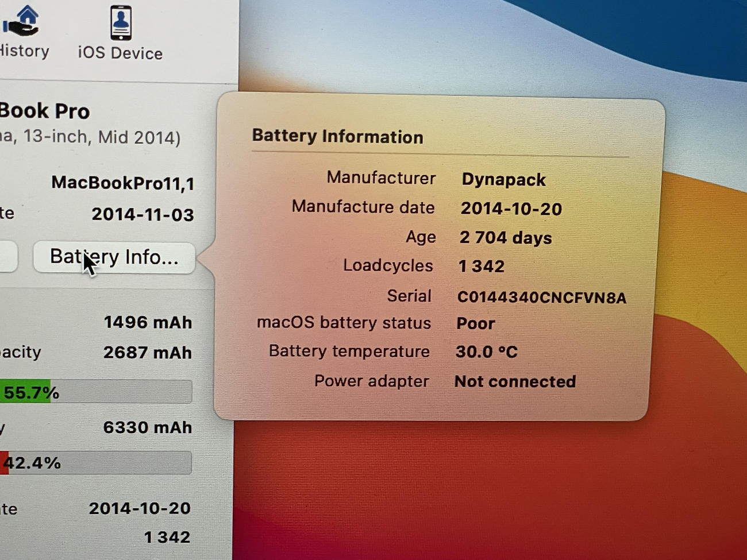Click the Battery temperature label

click(349, 351)
